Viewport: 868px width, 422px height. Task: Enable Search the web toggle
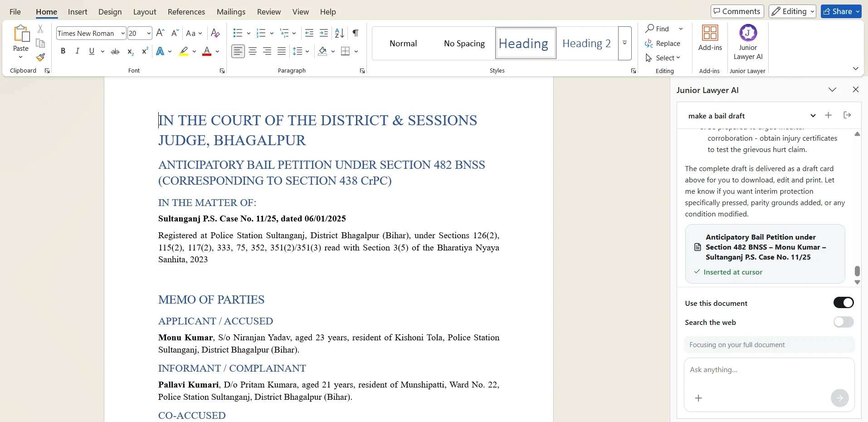coord(844,322)
